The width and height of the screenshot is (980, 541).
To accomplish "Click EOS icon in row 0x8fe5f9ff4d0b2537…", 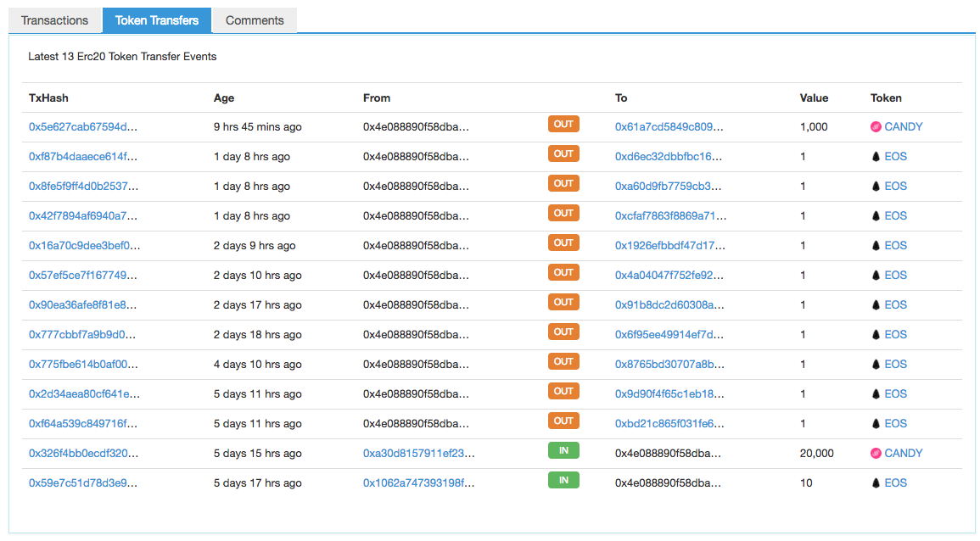I will [x=876, y=187].
